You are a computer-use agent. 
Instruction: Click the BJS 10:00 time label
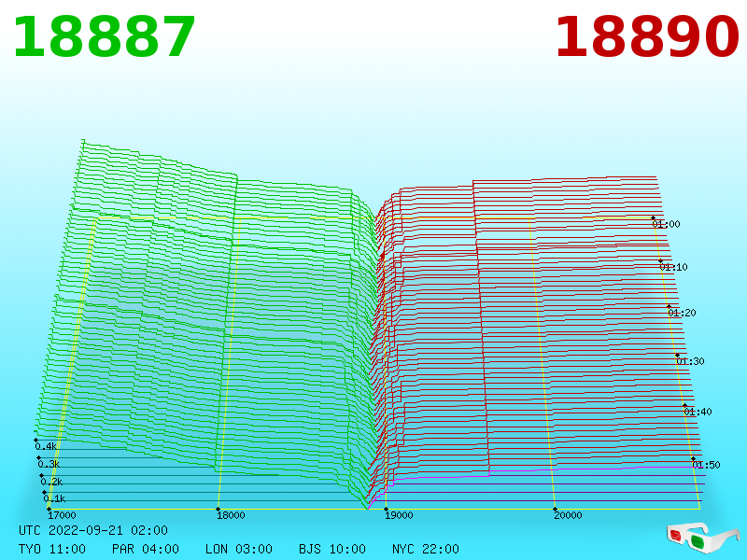(332, 549)
